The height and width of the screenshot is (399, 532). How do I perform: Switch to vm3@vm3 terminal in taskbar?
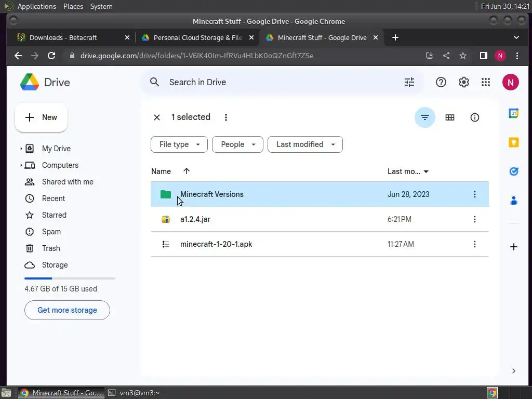(x=134, y=393)
